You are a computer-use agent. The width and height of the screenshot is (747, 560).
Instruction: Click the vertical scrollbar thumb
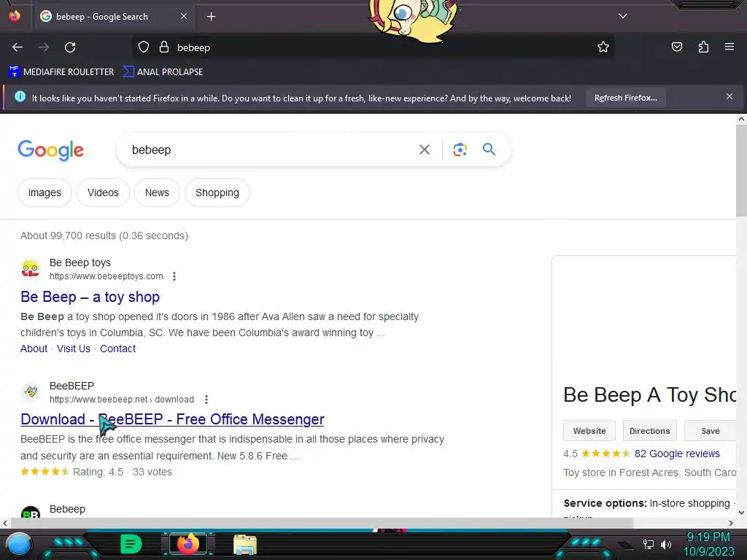click(741, 171)
